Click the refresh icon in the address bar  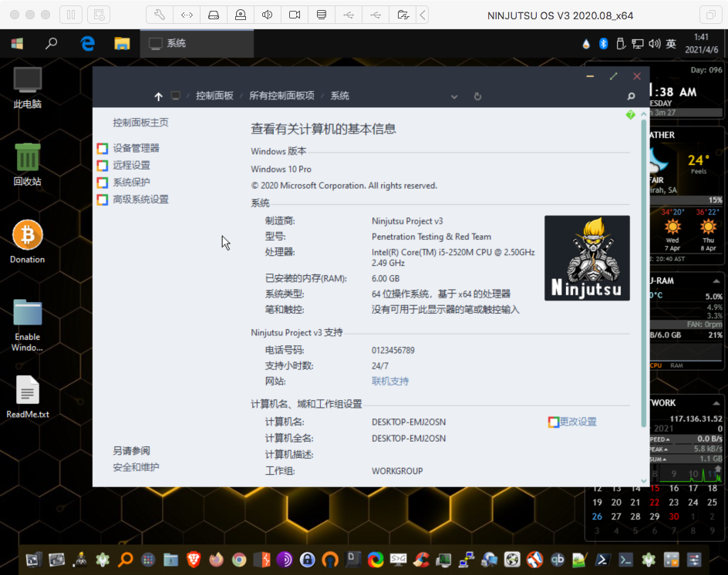pyautogui.click(x=477, y=96)
